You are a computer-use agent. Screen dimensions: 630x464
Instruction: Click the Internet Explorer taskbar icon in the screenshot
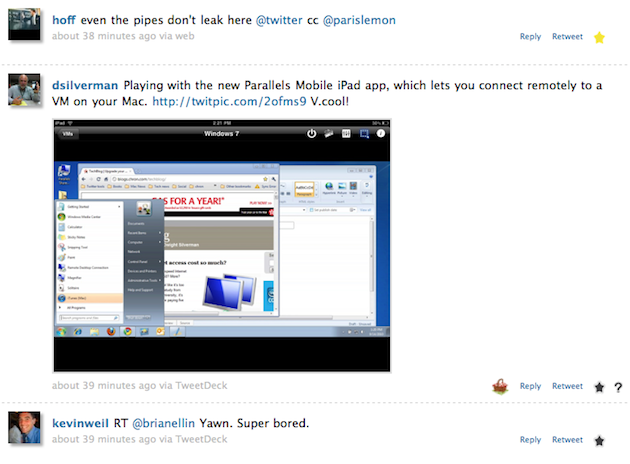[x=78, y=331]
